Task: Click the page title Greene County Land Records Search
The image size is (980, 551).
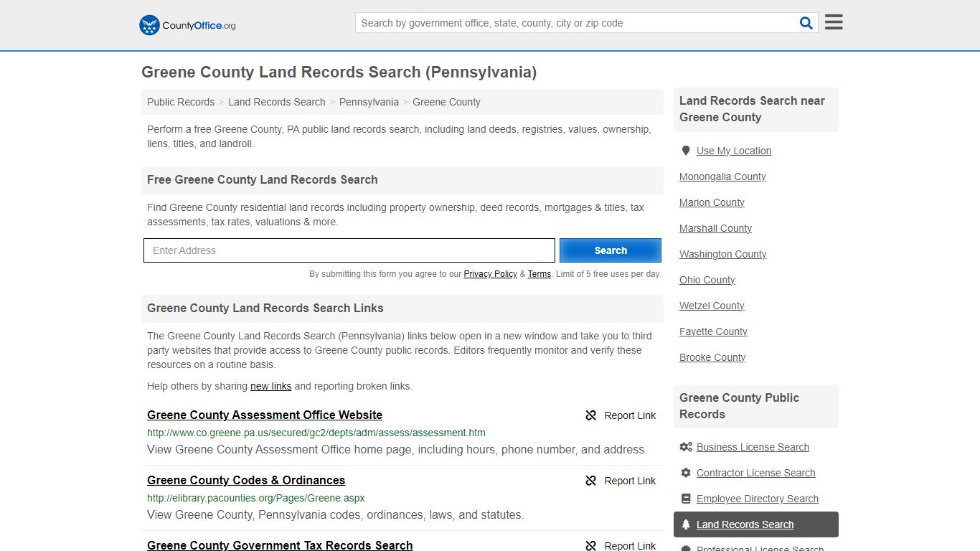Action: click(x=339, y=72)
